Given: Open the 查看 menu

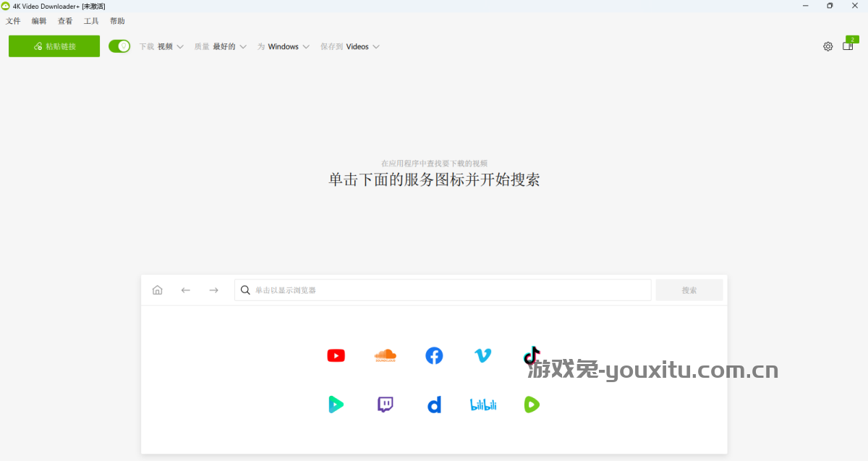Looking at the screenshot, I should [x=65, y=21].
